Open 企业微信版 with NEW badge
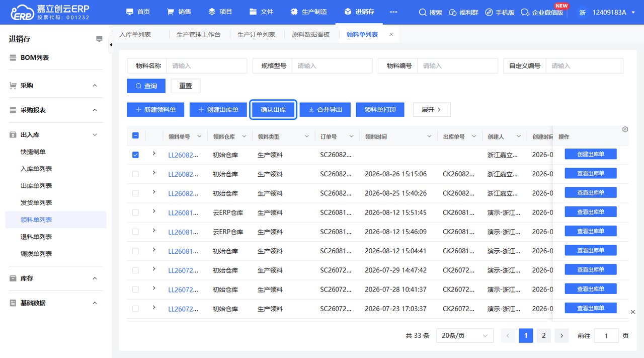Image resolution: width=644 pixels, height=358 pixels. [x=542, y=12]
